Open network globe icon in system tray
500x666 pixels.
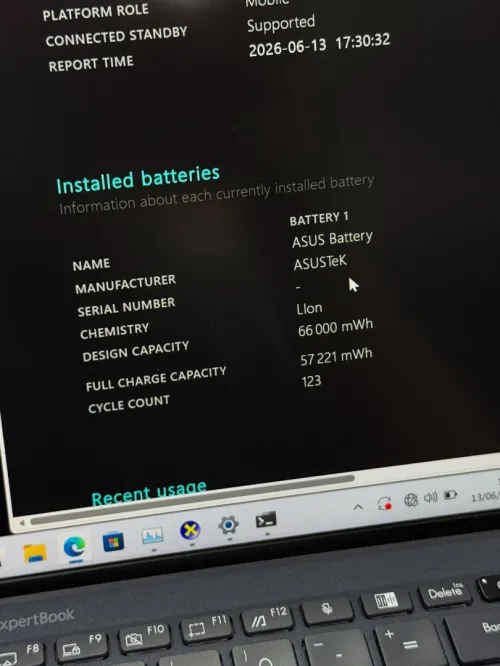coord(410,500)
